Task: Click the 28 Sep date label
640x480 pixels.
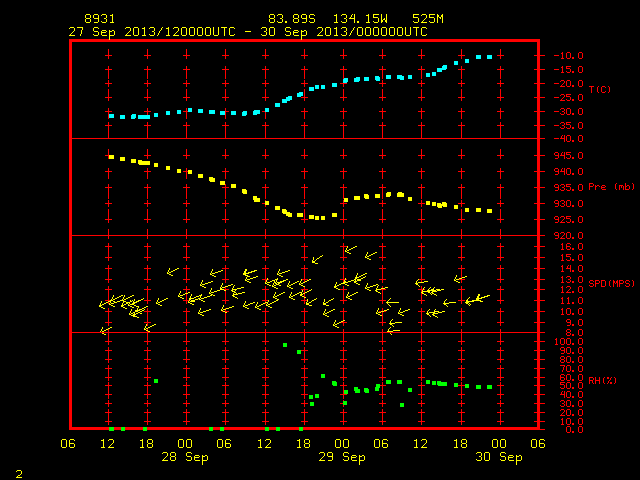Action: pos(185,457)
